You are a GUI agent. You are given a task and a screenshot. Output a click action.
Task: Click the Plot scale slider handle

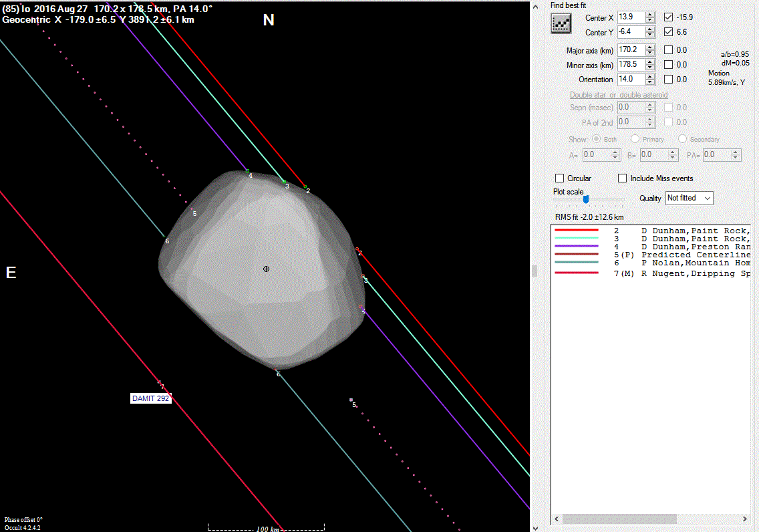586,198
